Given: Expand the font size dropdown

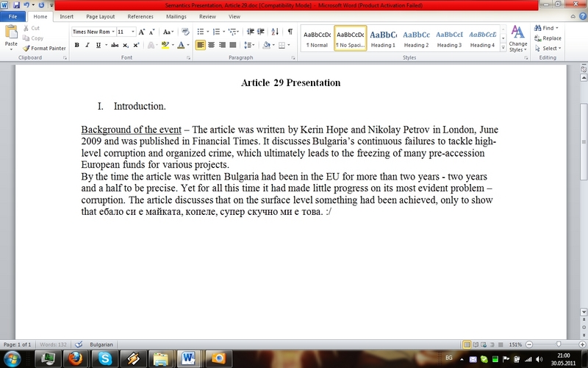Looking at the screenshot, I should point(133,32).
